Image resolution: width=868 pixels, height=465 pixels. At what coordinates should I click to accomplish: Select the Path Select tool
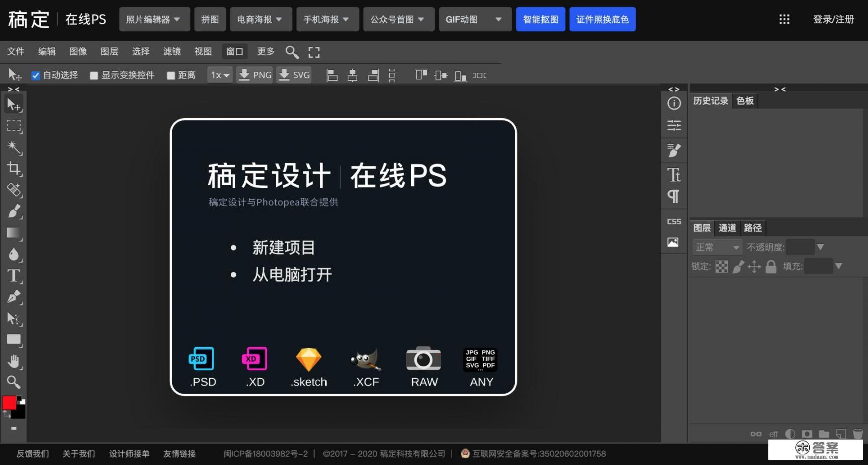pos(14,318)
